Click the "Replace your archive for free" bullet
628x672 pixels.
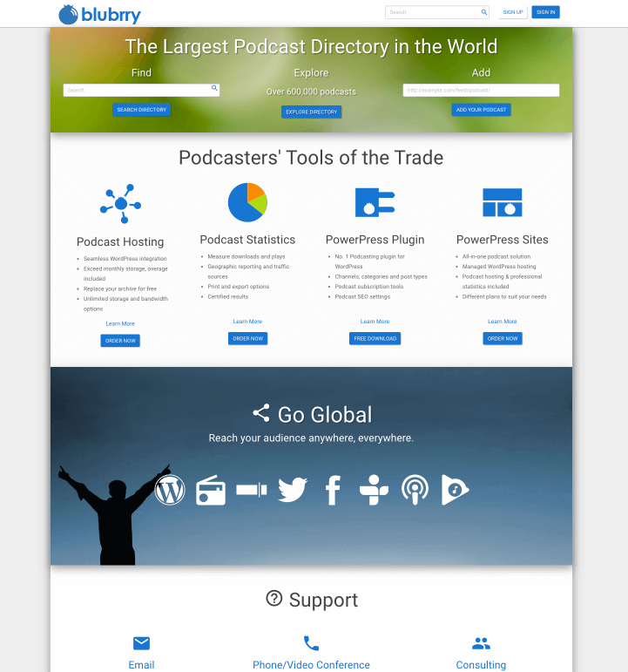(x=120, y=288)
